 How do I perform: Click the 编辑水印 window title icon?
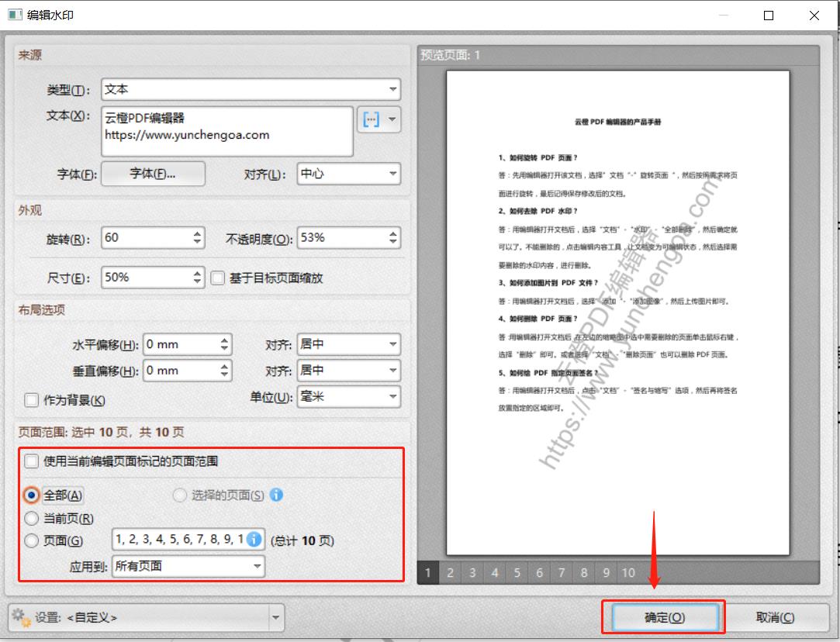15,15
